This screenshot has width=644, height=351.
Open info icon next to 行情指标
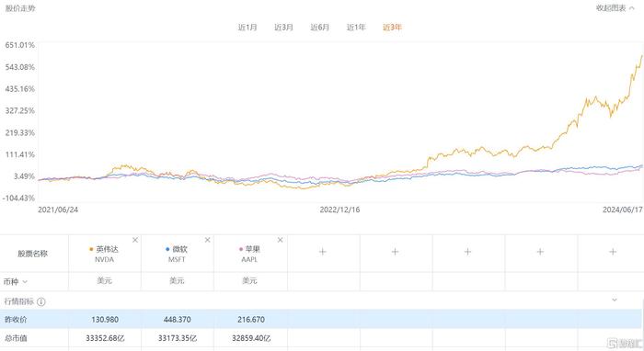tap(41, 301)
